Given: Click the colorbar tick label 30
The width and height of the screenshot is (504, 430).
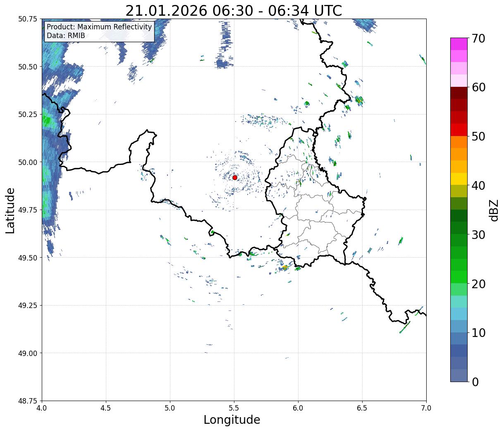Looking at the screenshot, I should pyautogui.click(x=478, y=235).
